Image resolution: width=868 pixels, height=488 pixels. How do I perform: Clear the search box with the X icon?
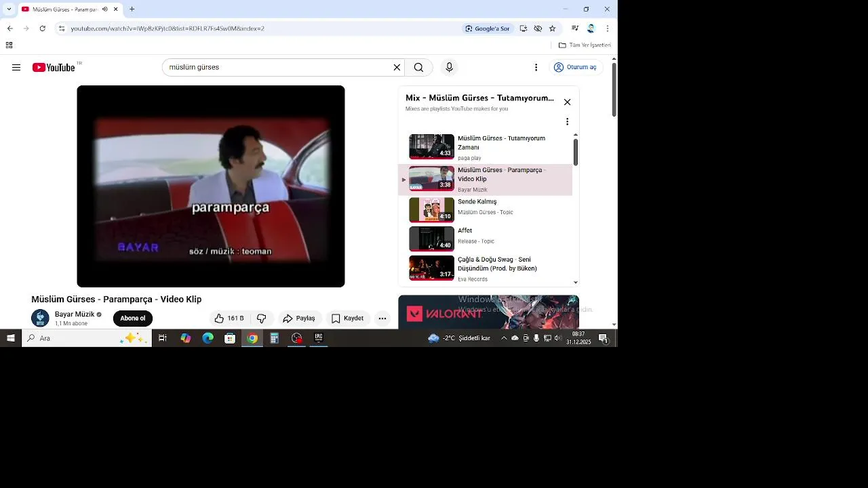[x=397, y=67]
